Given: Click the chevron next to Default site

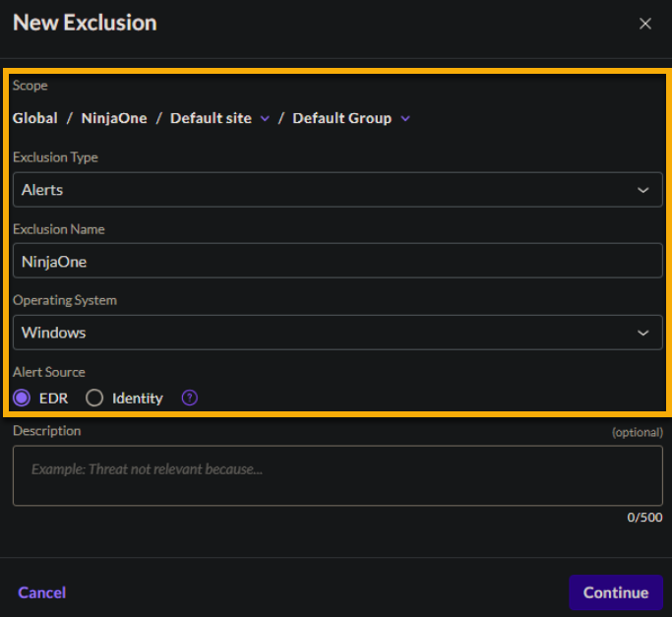Looking at the screenshot, I should coord(265,119).
